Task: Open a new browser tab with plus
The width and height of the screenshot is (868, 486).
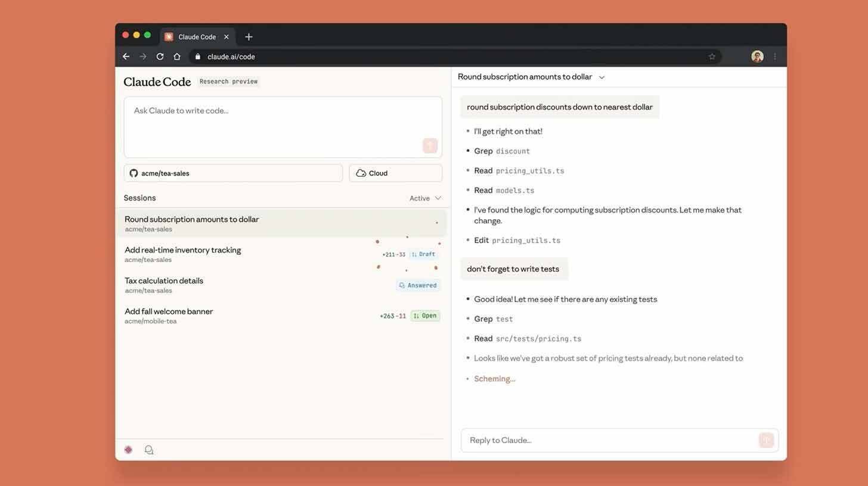Action: (249, 37)
